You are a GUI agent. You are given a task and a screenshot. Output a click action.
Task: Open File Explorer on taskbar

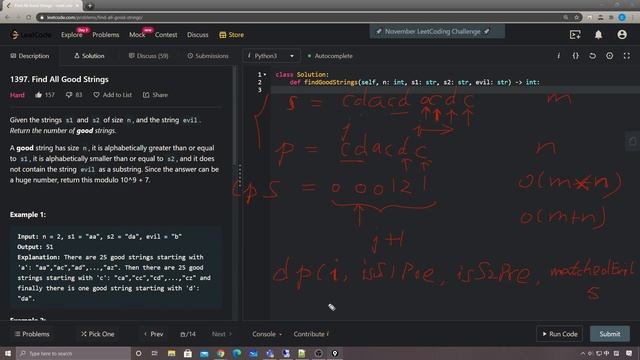[171, 353]
